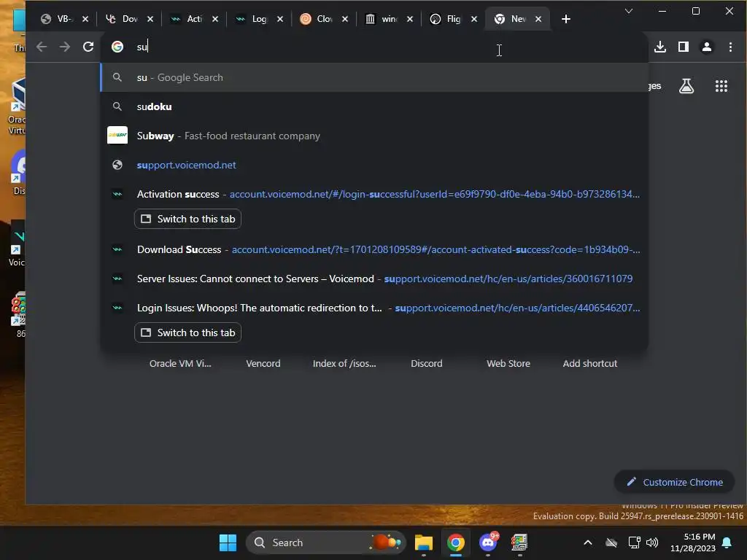Click the Chrome icon in the taskbar
Image resolution: width=747 pixels, height=560 pixels.
point(456,542)
